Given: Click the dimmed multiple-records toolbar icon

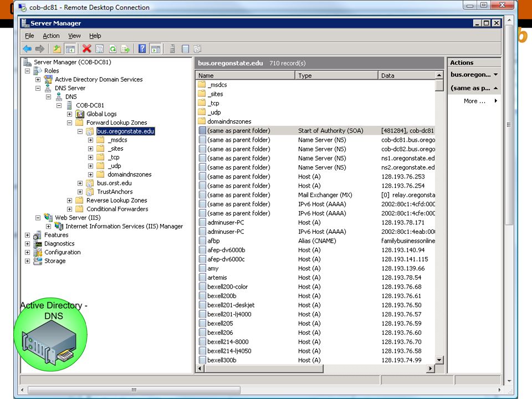Looking at the screenshot, I should click(x=197, y=49).
